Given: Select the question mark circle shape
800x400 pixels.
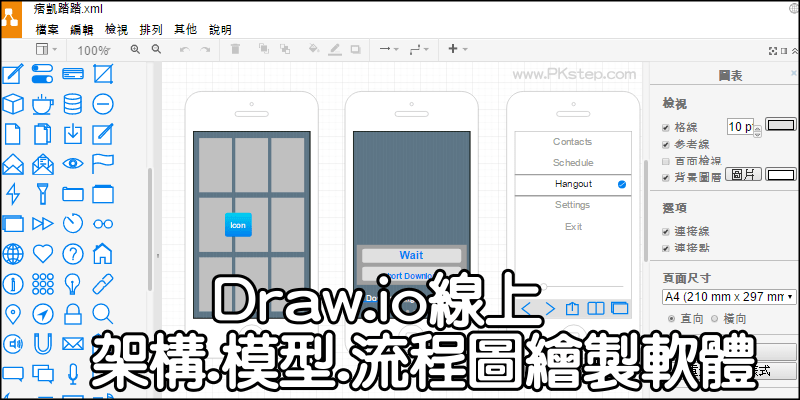Looking at the screenshot, I should pos(73,254).
